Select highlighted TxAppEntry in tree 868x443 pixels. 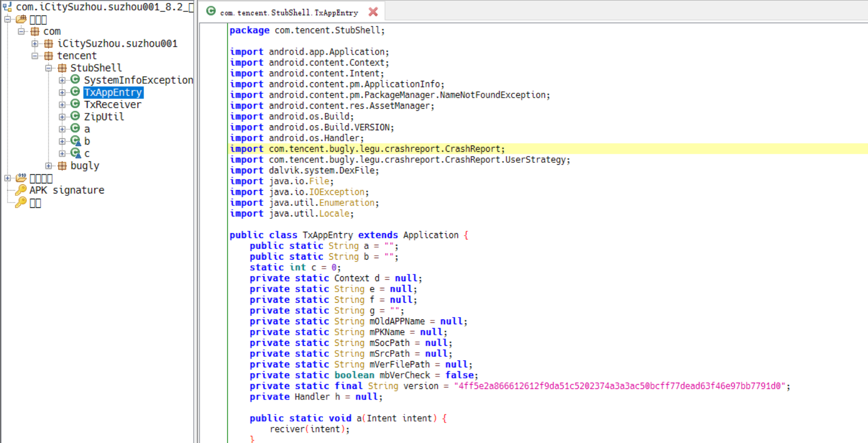113,92
